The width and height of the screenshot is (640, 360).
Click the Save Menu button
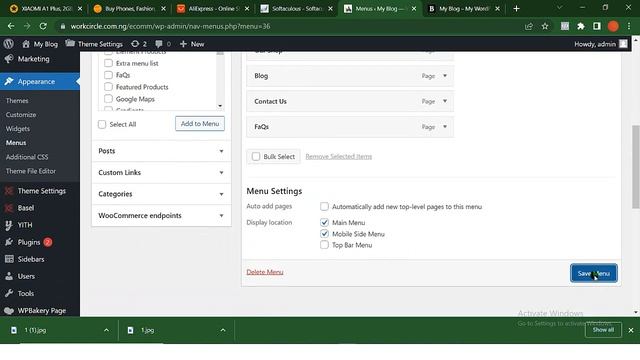[x=594, y=273]
